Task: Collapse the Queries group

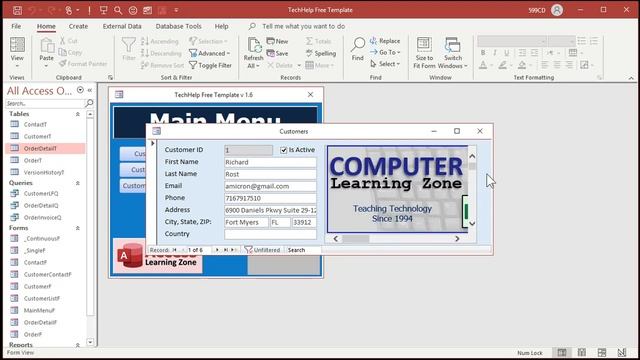Action: 78,183
